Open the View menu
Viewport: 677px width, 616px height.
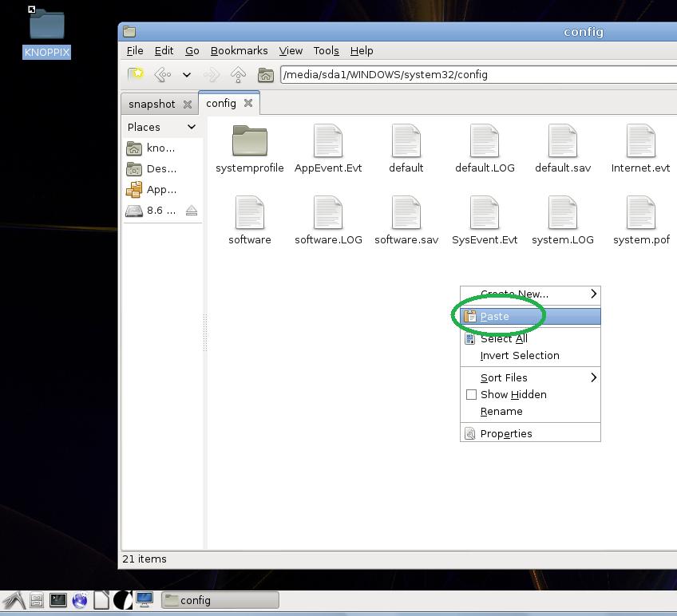tap(291, 51)
